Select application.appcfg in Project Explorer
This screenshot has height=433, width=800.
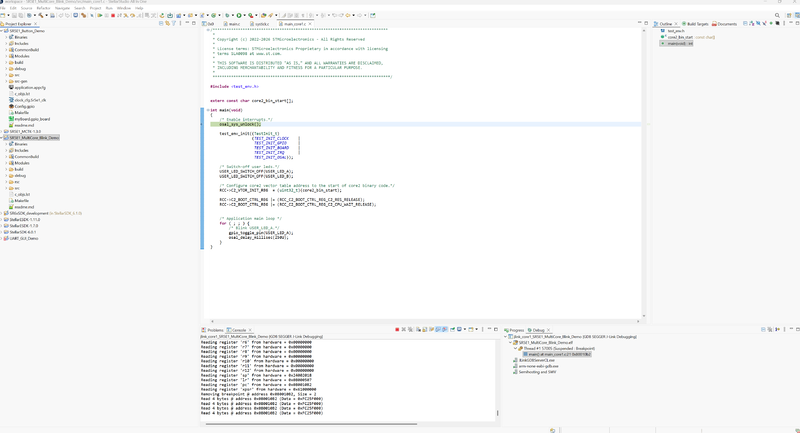click(30, 88)
